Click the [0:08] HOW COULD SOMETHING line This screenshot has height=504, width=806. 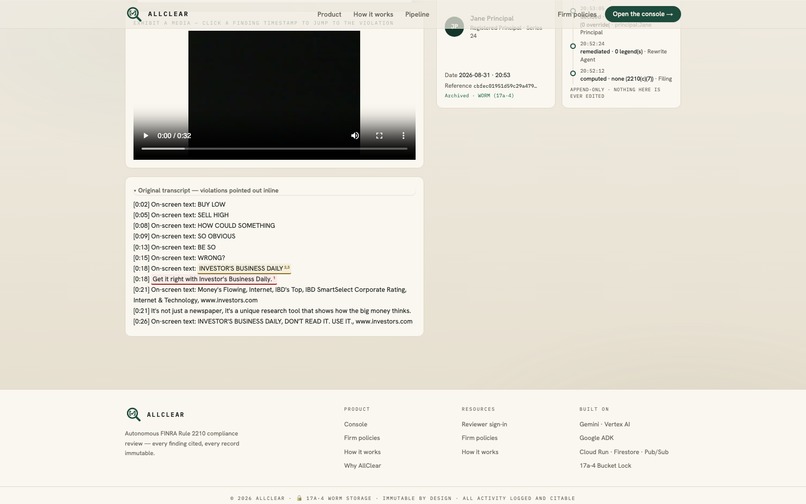pyautogui.click(x=204, y=226)
